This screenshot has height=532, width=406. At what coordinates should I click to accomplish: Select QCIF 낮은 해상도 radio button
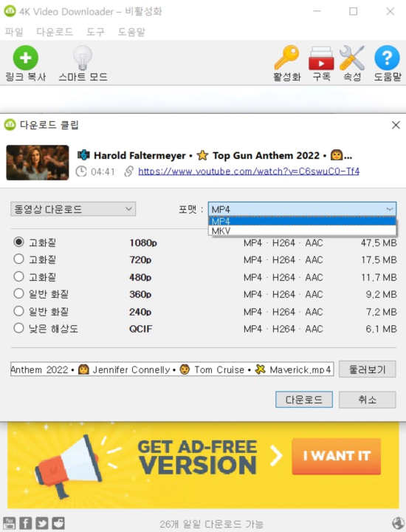[x=18, y=328]
